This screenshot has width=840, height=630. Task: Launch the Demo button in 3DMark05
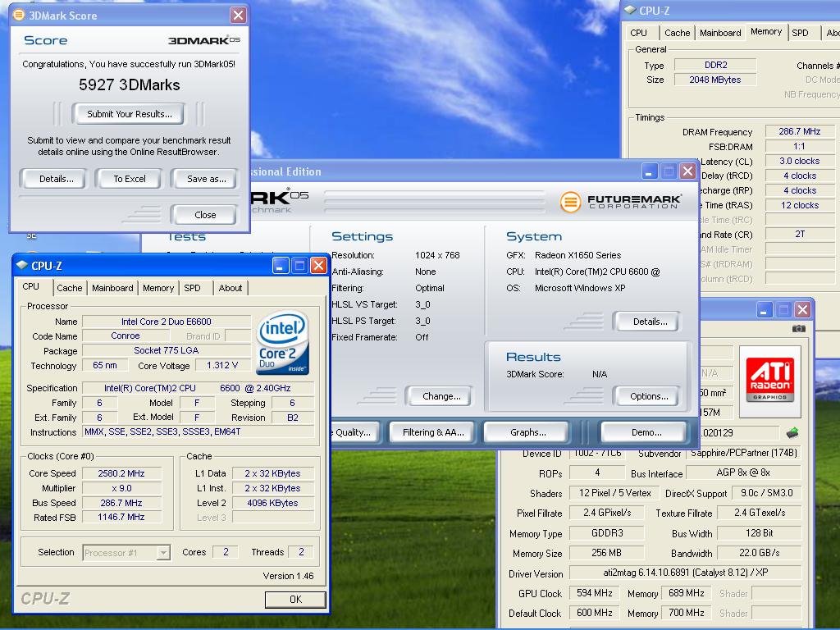(x=645, y=431)
